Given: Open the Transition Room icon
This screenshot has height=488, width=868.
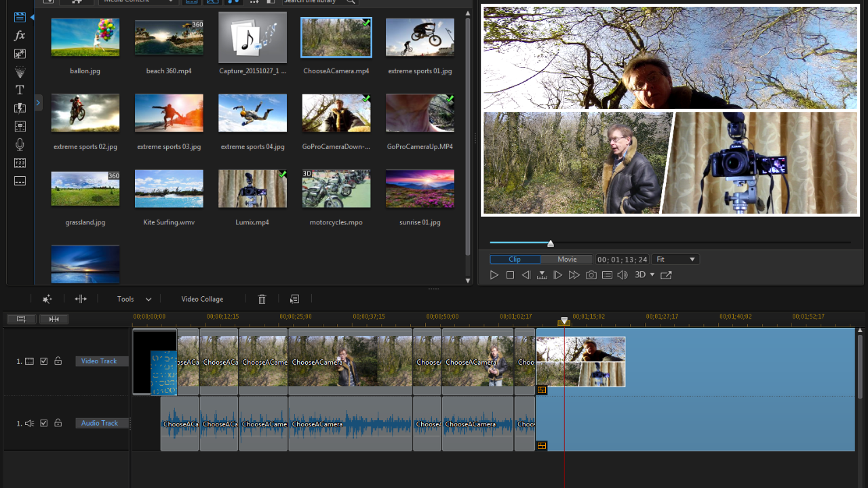Looking at the screenshot, I should [20, 108].
